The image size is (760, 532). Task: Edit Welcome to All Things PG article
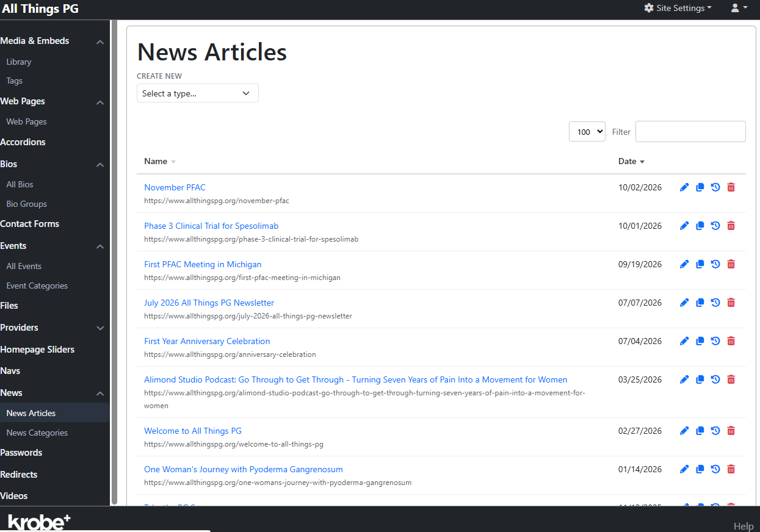pyautogui.click(x=684, y=431)
